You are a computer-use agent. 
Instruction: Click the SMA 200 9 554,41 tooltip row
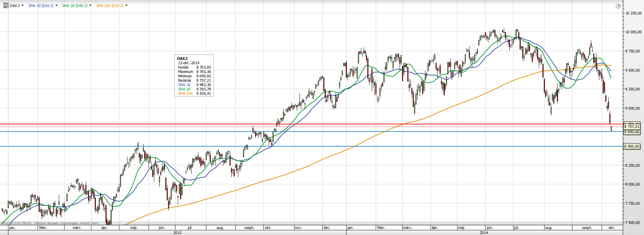click(x=194, y=93)
